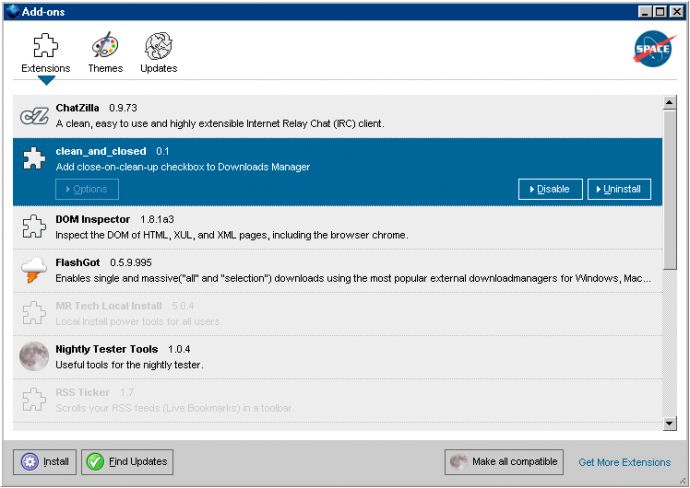Viewport: 690px width, 488px height.
Task: Click the clean_and_closed extension name
Action: [101, 151]
